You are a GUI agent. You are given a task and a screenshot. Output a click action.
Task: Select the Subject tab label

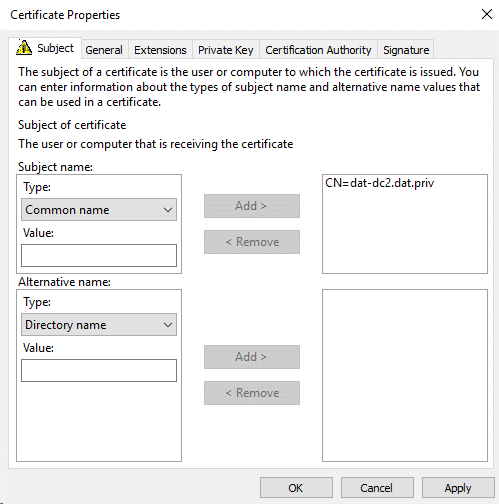55,48
